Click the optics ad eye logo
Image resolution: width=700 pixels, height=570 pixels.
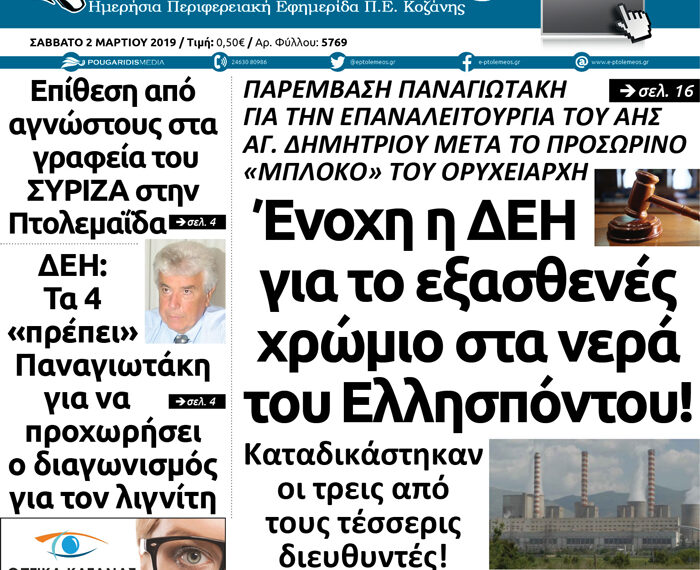(70, 545)
